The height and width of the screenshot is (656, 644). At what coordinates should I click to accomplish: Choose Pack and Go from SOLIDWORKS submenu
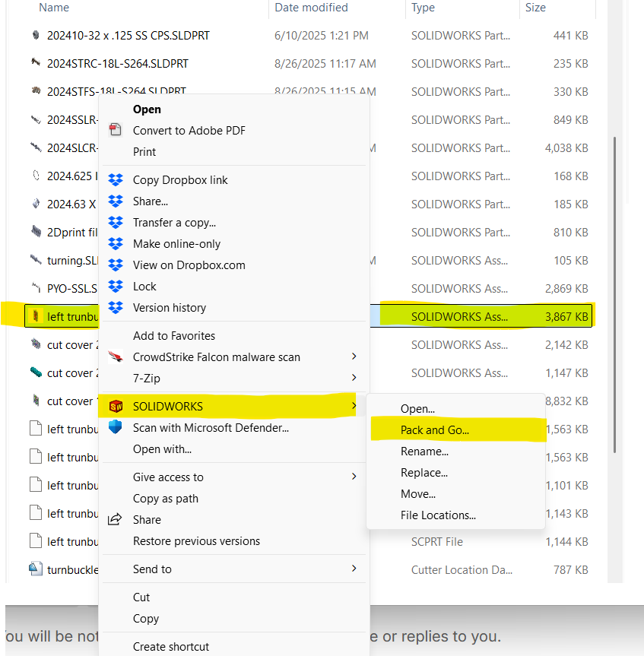pyautogui.click(x=435, y=430)
